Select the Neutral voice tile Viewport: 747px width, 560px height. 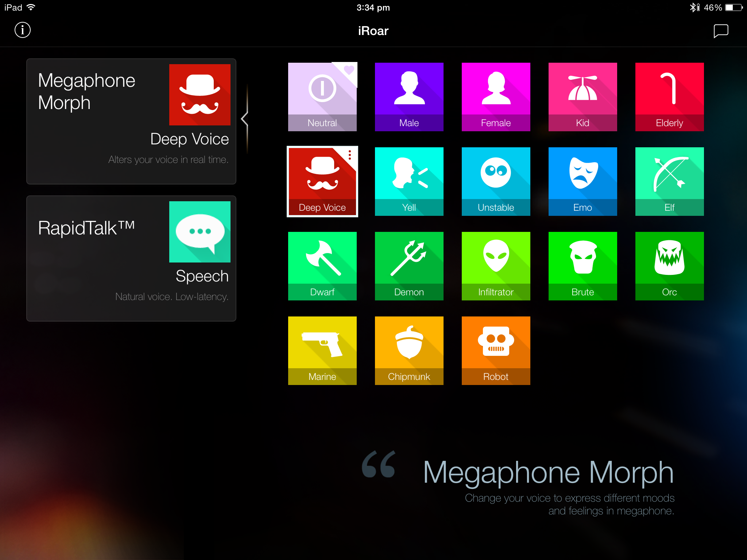[322, 97]
